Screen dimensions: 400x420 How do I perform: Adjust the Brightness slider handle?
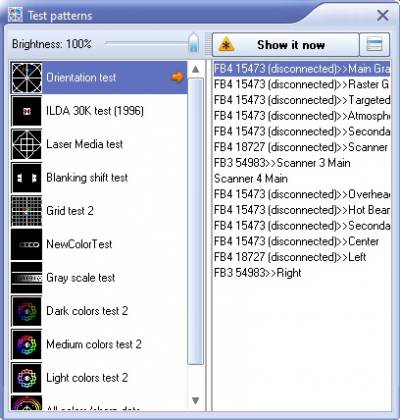193,43
